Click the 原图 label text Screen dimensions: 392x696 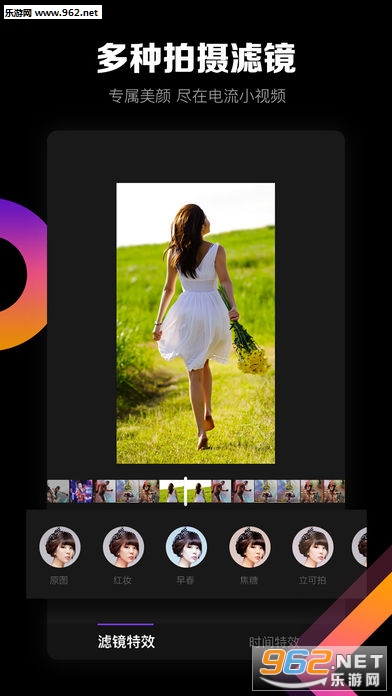click(x=59, y=580)
